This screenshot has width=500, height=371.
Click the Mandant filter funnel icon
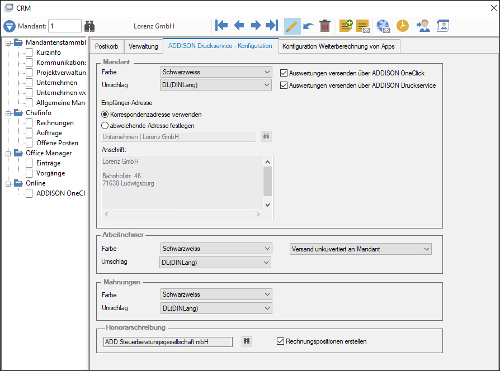10,26
